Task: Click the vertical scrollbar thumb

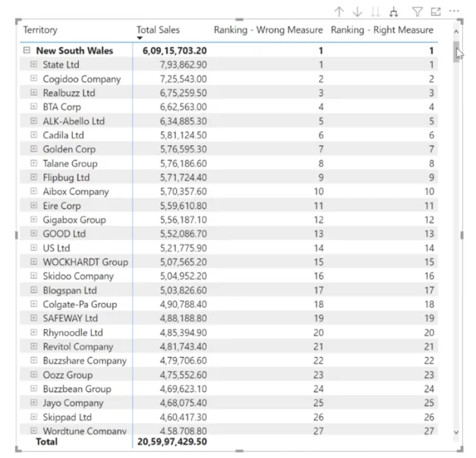Action: (456, 52)
